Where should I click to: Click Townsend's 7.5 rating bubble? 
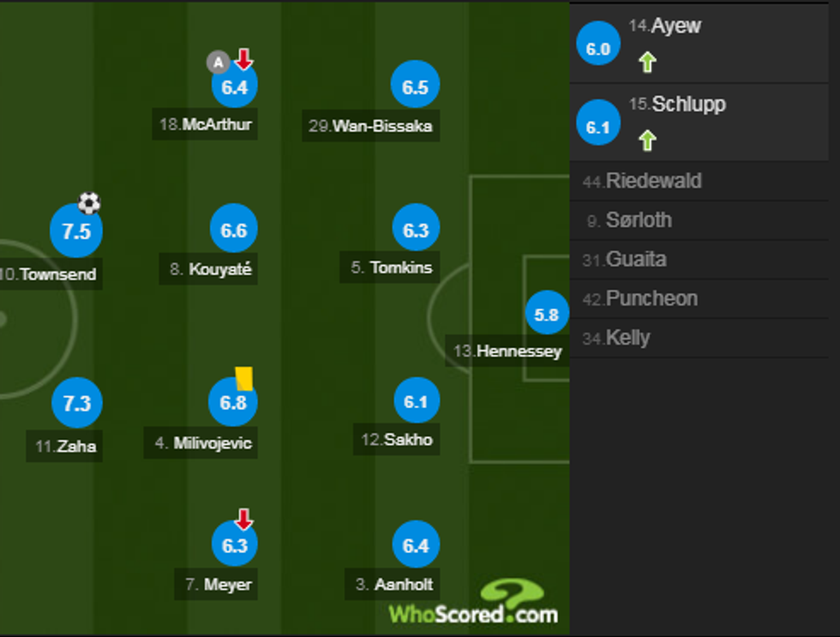[x=76, y=230]
